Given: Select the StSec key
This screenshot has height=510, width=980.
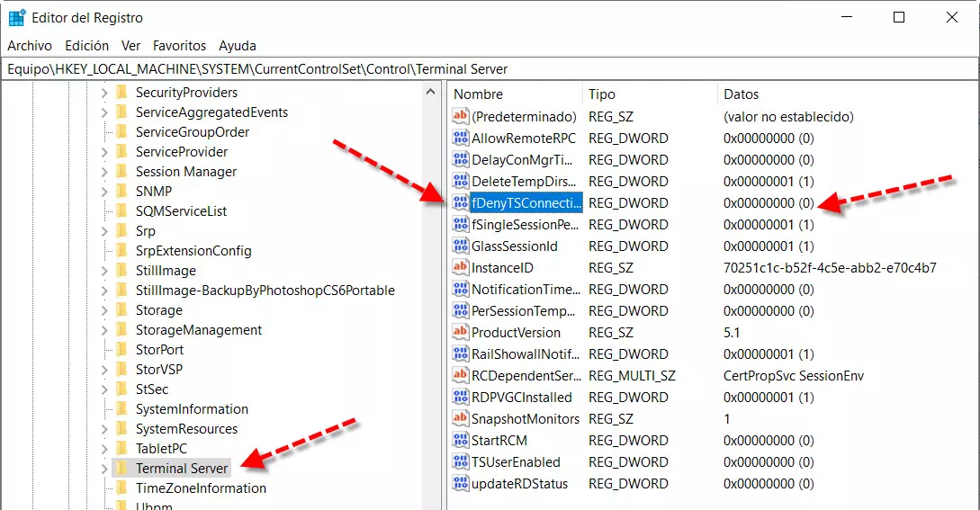Looking at the screenshot, I should tap(152, 389).
